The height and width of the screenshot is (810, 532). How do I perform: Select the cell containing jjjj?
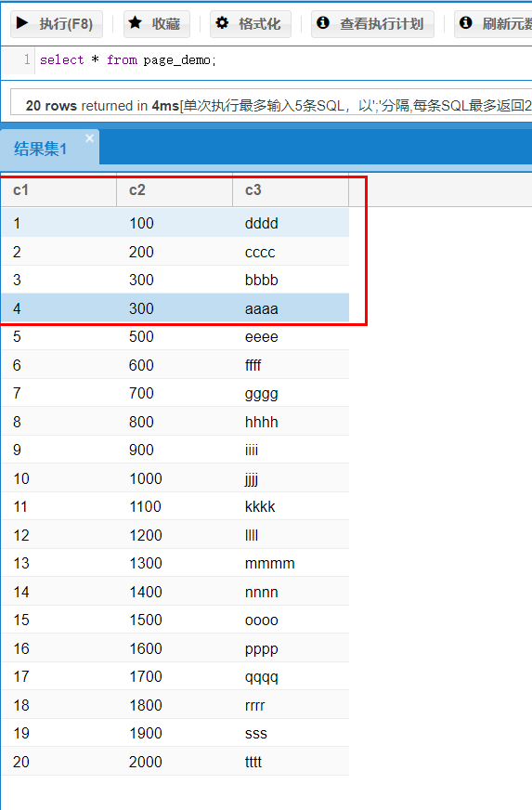tap(291, 478)
